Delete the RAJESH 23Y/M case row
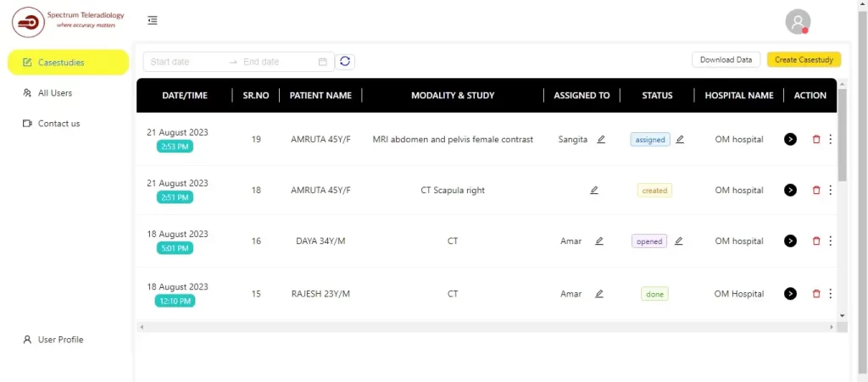The height and width of the screenshot is (382, 868). coord(816,294)
